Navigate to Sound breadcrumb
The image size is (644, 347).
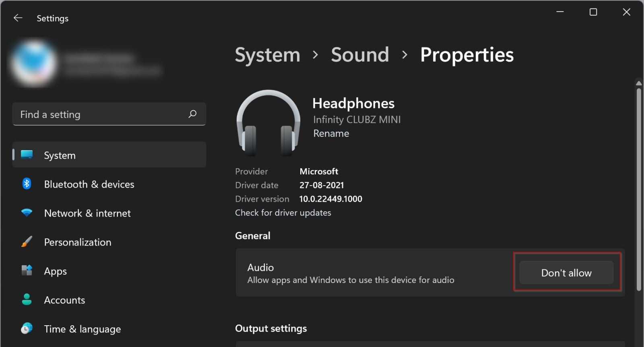pyautogui.click(x=360, y=55)
